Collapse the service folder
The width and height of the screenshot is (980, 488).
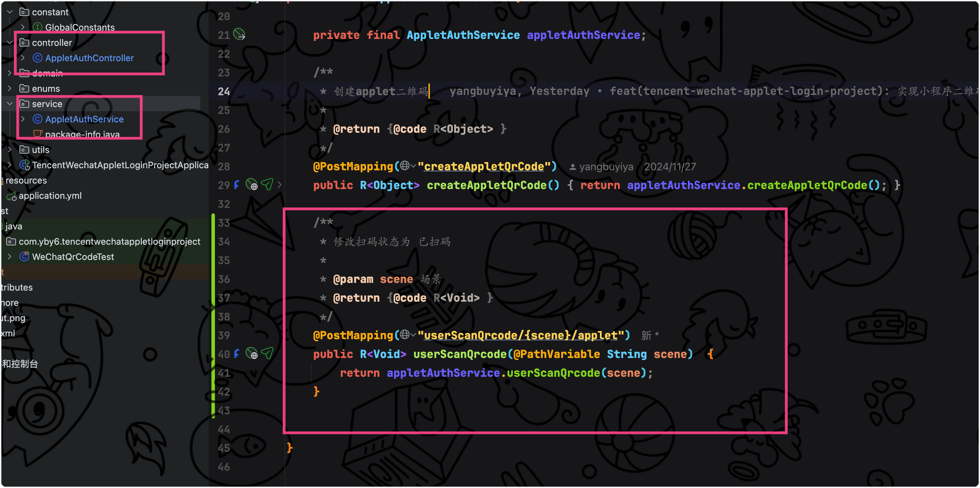[10, 104]
